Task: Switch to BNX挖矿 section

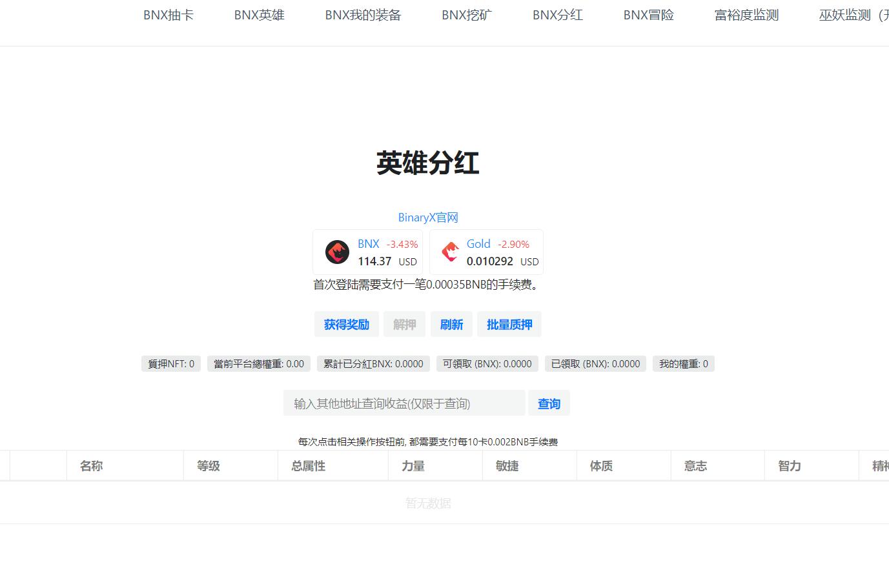Action: coord(466,15)
